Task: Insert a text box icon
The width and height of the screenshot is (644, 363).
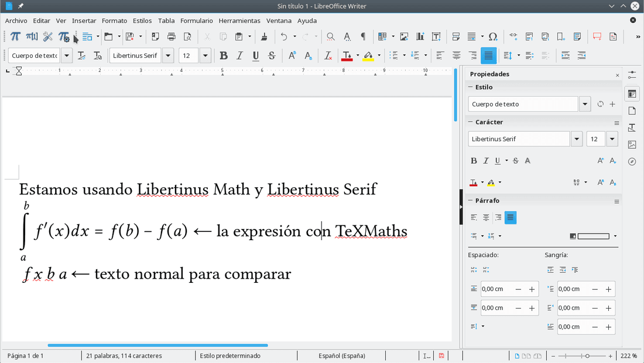Action: [x=436, y=36]
